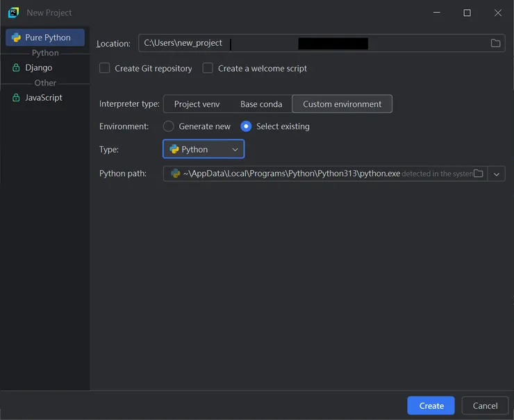Viewport: 514px width, 420px height.
Task: Click the Python icon beside Pure Python
Action: coord(16,37)
